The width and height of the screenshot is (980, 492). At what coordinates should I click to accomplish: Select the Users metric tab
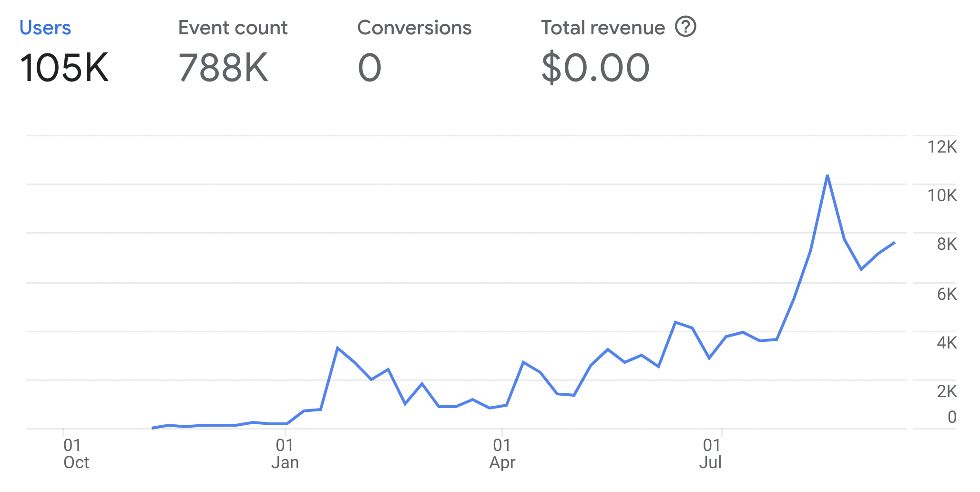click(x=45, y=28)
